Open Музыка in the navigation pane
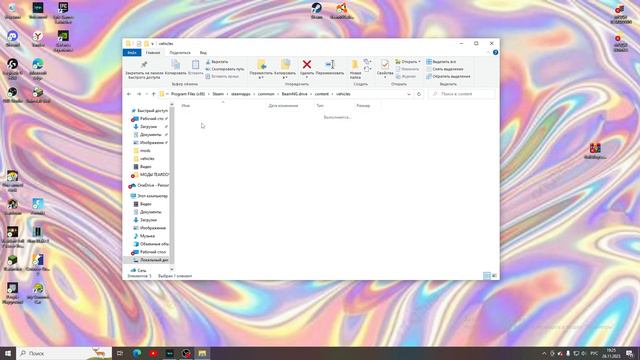640x360 pixels. (144, 236)
